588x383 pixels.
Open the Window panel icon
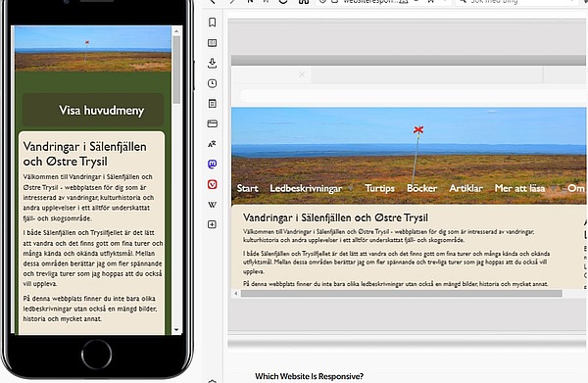(213, 123)
